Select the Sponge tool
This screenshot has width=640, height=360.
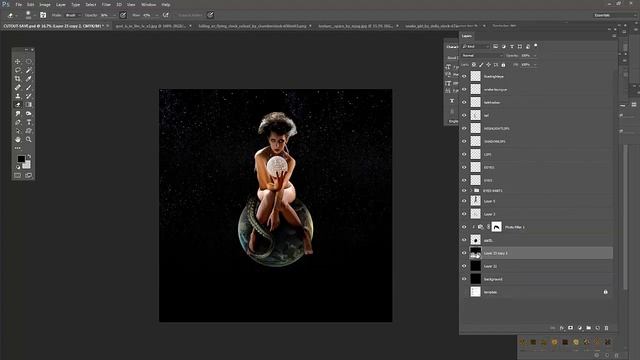pyautogui.click(x=29, y=113)
